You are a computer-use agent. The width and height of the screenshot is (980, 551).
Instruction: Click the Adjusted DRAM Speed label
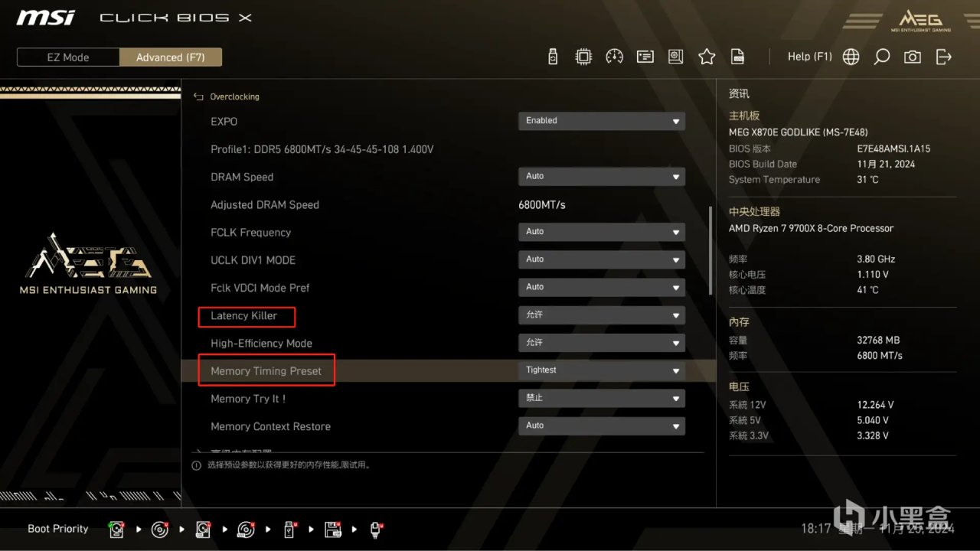coord(265,205)
